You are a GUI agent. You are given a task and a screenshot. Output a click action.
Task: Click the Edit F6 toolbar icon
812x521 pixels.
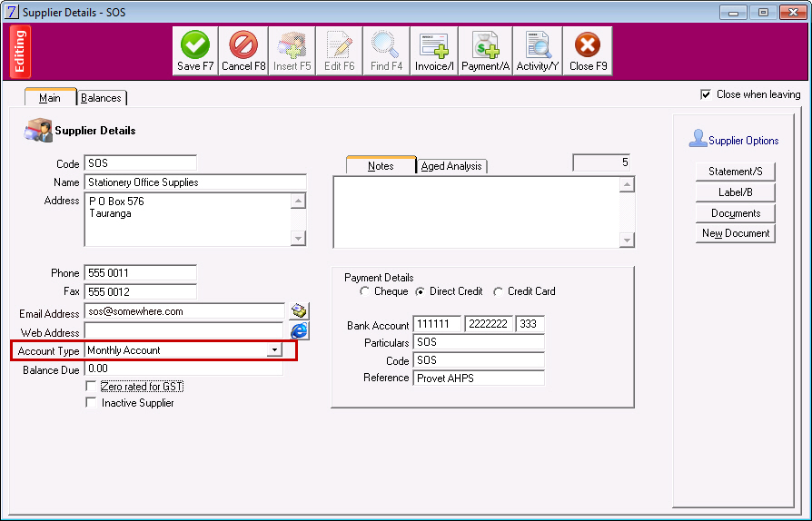(339, 51)
